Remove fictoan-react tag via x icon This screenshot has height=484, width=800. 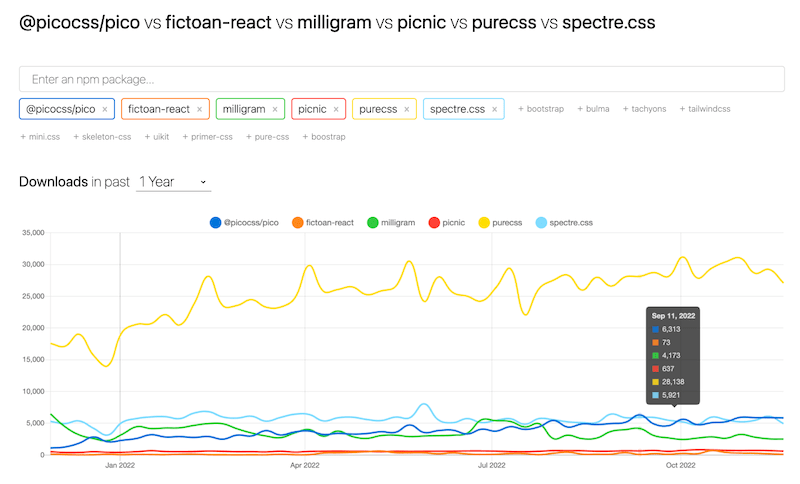pyautogui.click(x=199, y=109)
